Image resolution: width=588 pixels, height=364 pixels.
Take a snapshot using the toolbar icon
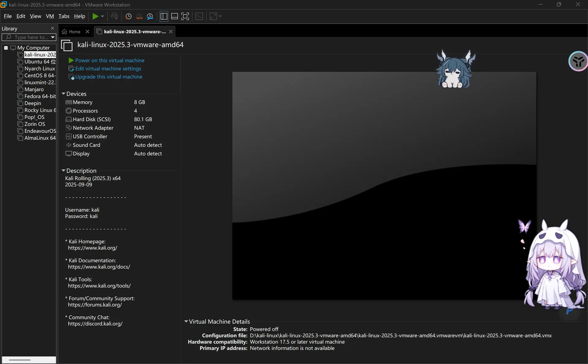[129, 16]
